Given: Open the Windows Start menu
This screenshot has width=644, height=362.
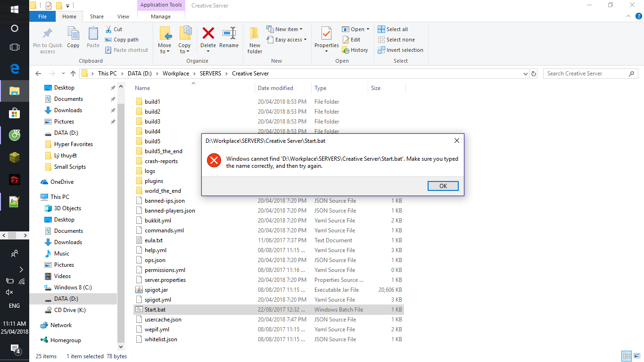Looking at the screenshot, I should [15, 9].
